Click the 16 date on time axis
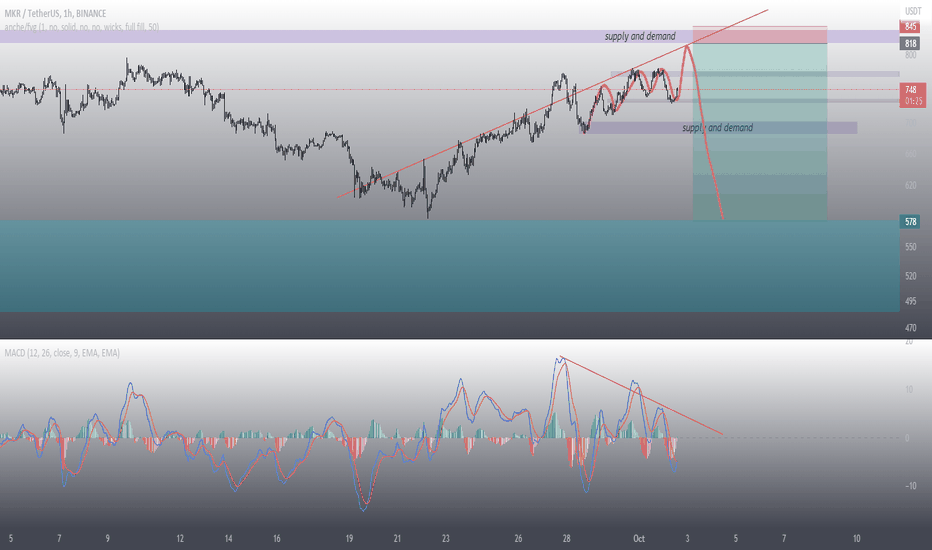Screen dimensions: 932x550 pos(276,539)
